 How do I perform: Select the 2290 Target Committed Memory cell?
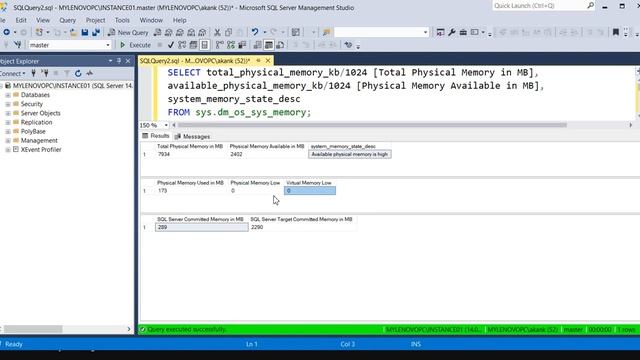302,227
